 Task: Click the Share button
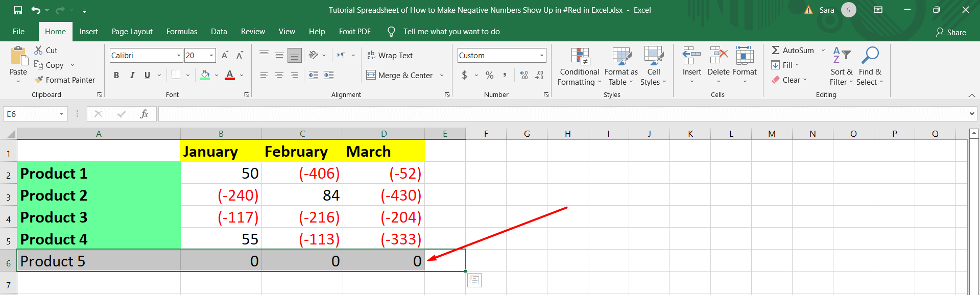click(x=951, y=32)
